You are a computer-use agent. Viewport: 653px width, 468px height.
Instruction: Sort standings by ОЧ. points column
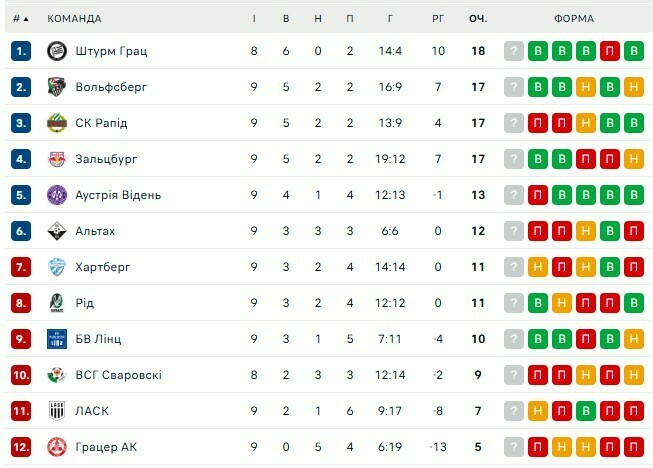(477, 19)
